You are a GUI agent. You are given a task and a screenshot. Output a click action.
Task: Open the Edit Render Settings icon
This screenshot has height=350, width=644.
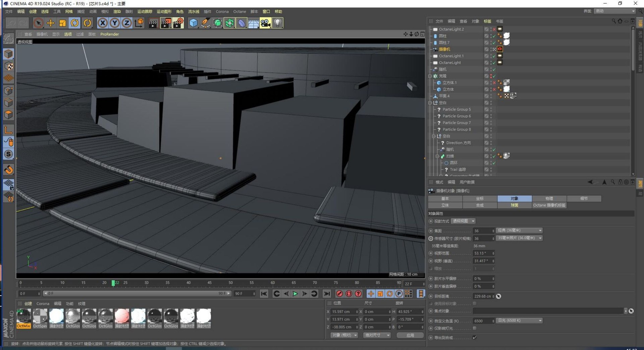click(x=178, y=23)
